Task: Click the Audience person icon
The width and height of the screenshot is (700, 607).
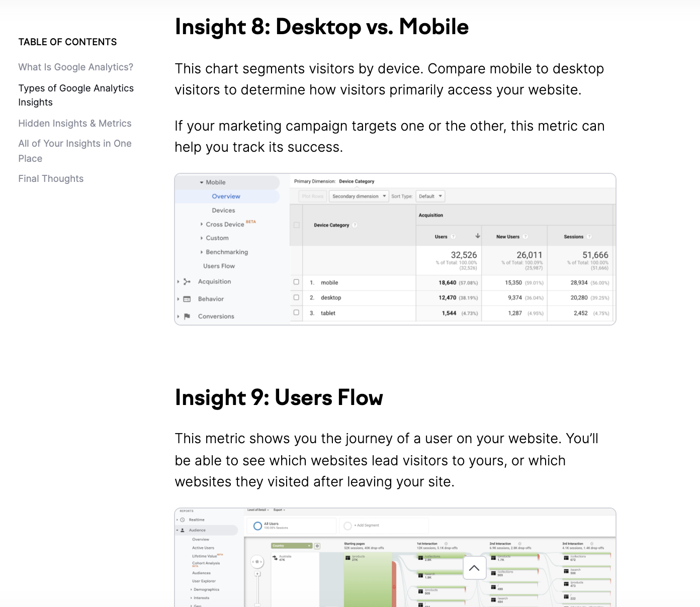Action: [x=183, y=530]
